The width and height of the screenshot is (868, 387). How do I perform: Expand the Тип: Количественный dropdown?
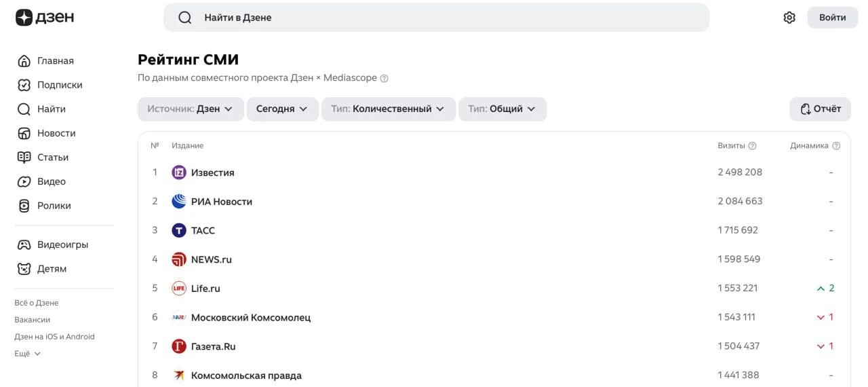tap(388, 109)
